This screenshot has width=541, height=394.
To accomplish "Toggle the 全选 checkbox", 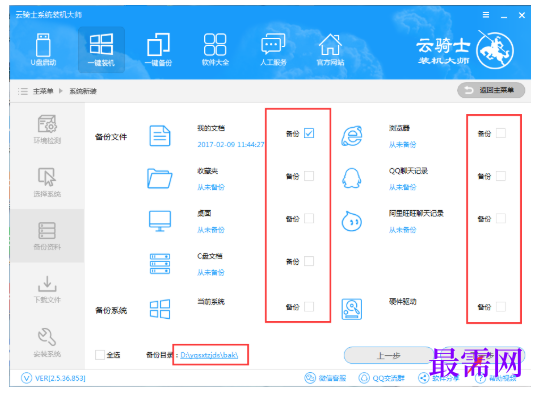I will coord(100,355).
